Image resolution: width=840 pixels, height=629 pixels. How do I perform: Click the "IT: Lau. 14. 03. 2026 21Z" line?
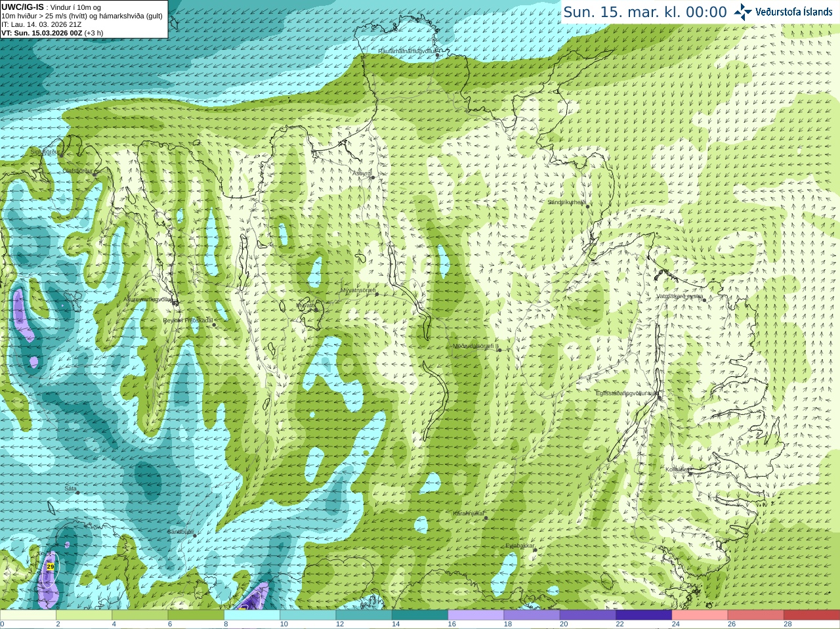coord(41,24)
